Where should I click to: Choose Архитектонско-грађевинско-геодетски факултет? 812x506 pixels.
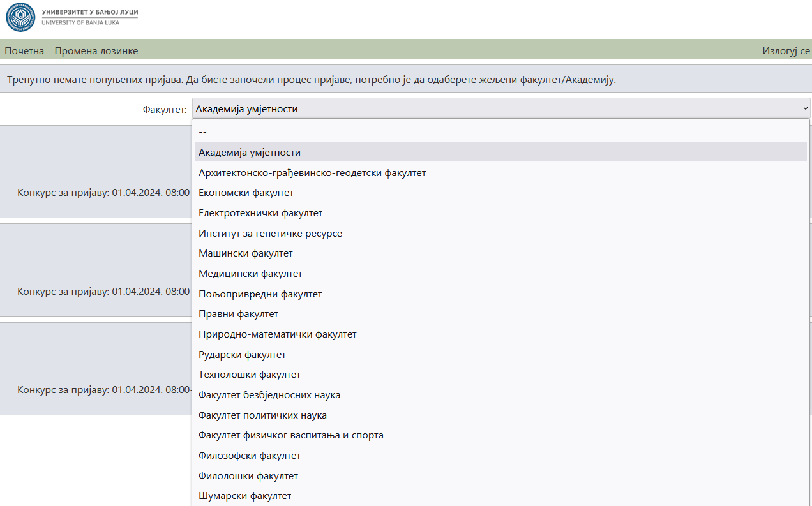click(312, 173)
